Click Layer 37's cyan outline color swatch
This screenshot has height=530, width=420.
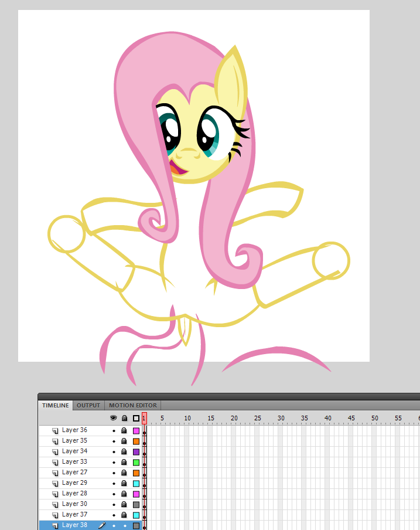(136, 515)
